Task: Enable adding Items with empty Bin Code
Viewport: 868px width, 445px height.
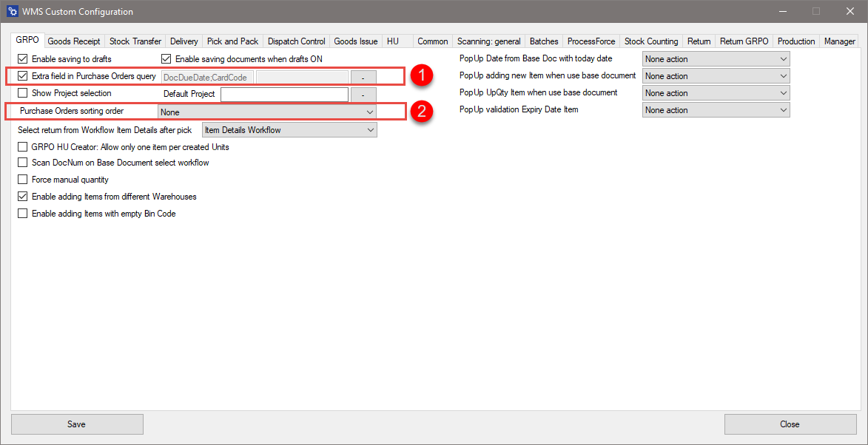Action: coord(23,214)
